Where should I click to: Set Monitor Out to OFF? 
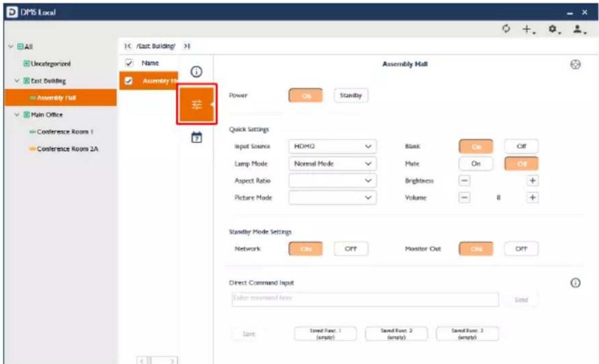point(521,249)
